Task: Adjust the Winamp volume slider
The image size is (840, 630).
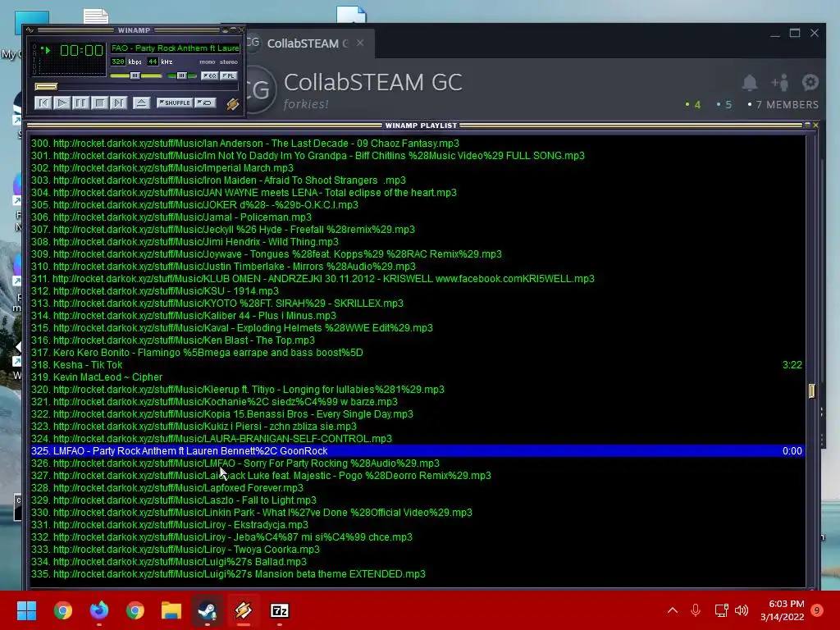Action: (x=135, y=75)
